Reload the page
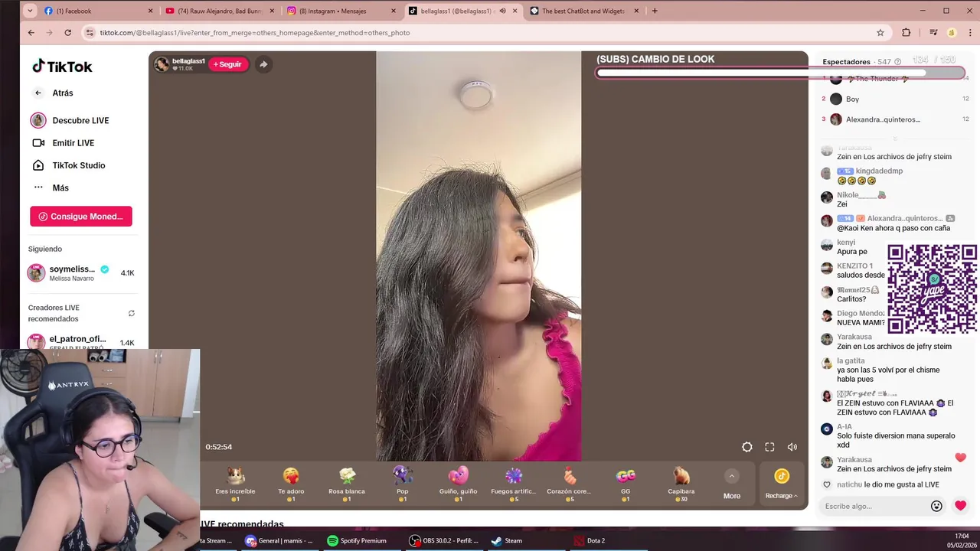The width and height of the screenshot is (980, 551). [68, 33]
